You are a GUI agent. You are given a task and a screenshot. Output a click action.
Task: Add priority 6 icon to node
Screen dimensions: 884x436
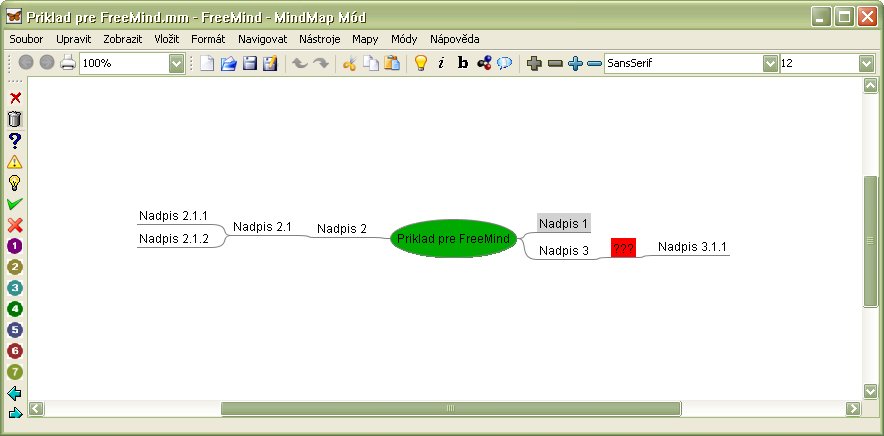pos(15,351)
